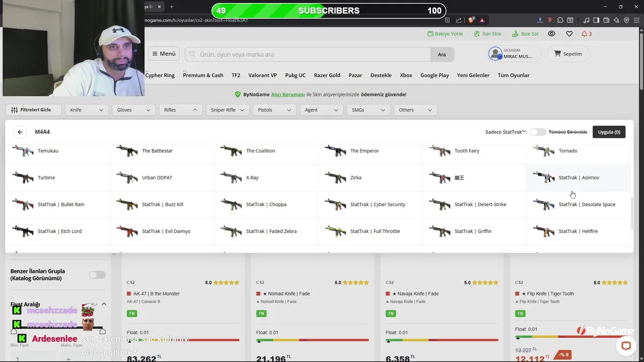Collapse the Rifles filter dropdown
Viewport: 644px width, 362px height.
[181, 110]
